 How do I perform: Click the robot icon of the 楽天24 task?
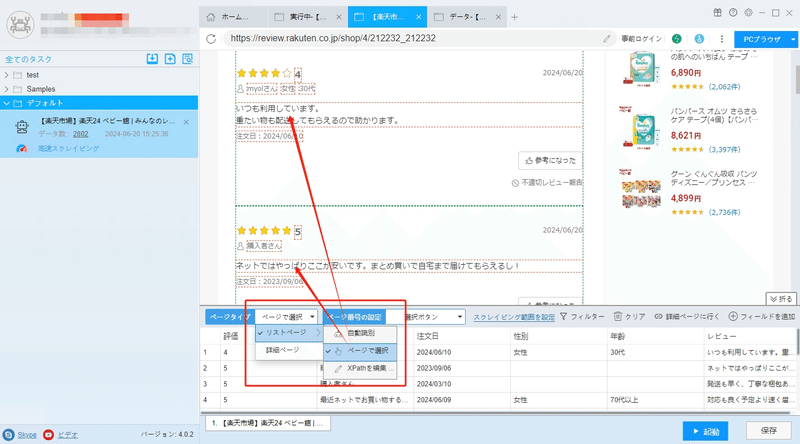click(x=22, y=127)
